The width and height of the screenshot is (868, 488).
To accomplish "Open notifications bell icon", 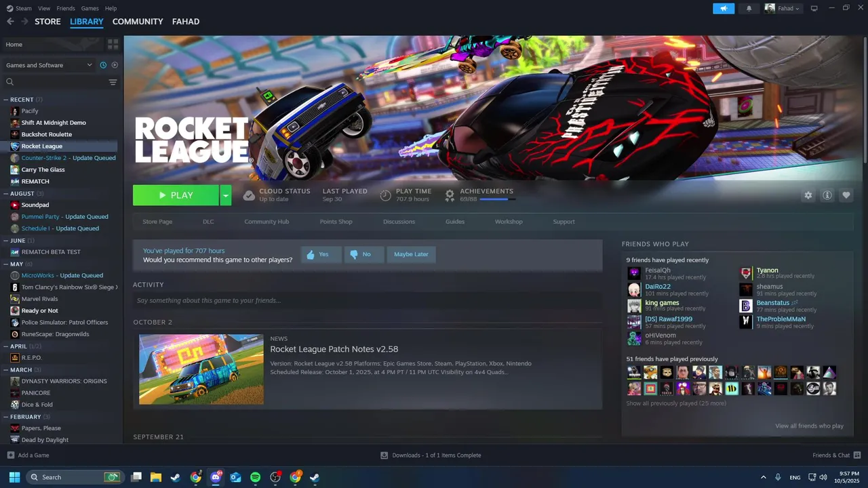I will 749,8.
